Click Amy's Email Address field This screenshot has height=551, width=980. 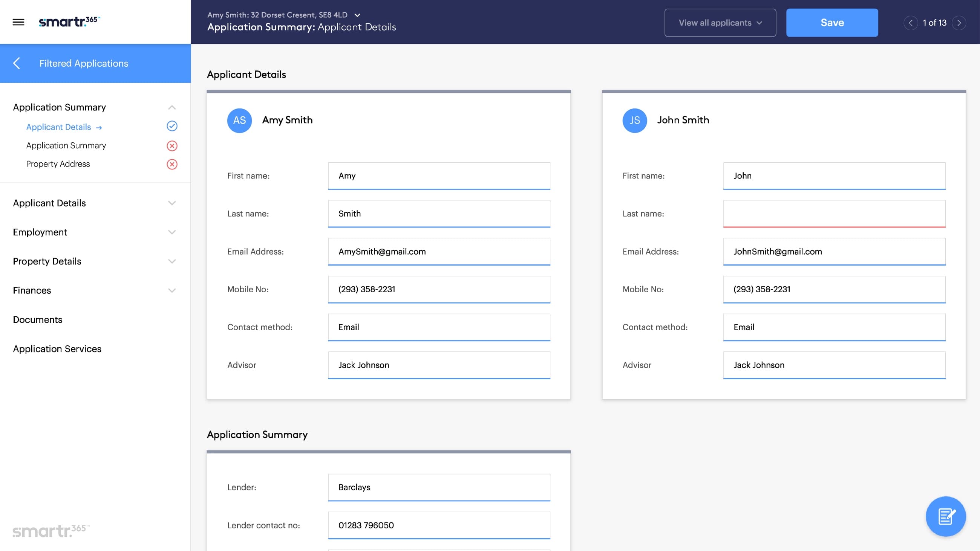[x=439, y=251]
